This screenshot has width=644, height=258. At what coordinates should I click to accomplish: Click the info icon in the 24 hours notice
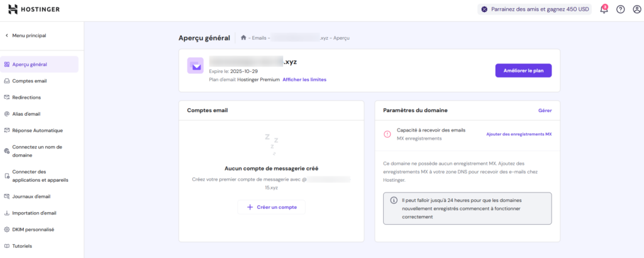tap(394, 201)
